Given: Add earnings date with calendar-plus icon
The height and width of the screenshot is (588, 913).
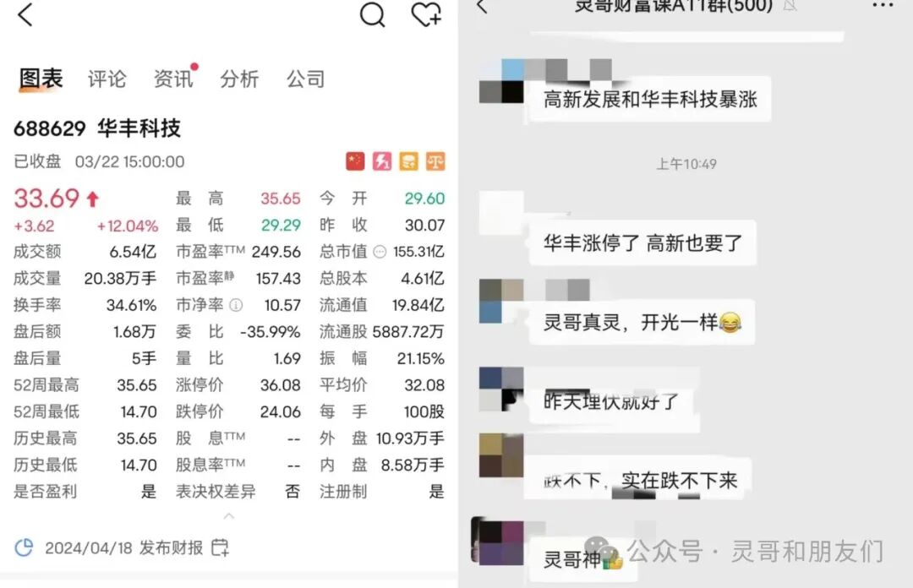Looking at the screenshot, I should 220,547.
